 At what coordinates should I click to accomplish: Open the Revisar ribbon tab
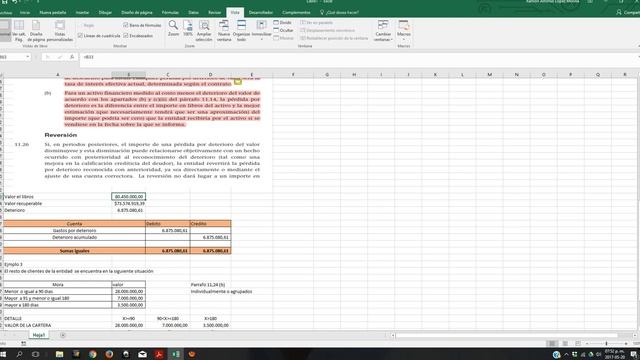click(x=214, y=13)
